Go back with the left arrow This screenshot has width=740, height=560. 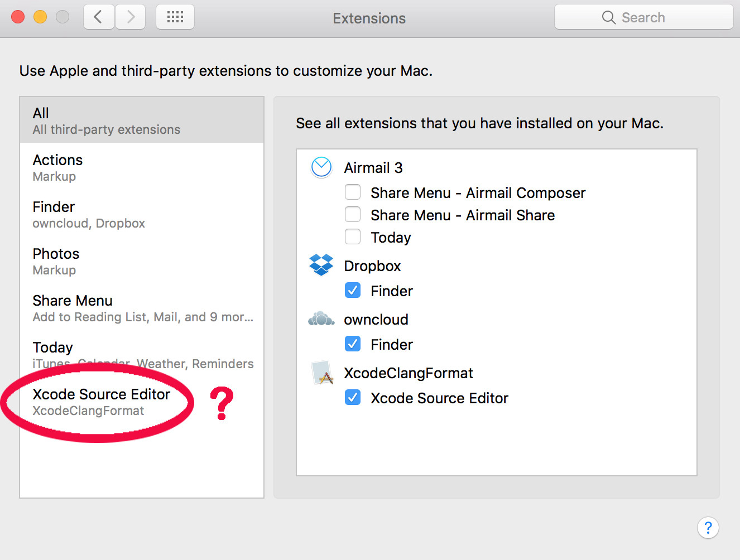[x=99, y=17]
